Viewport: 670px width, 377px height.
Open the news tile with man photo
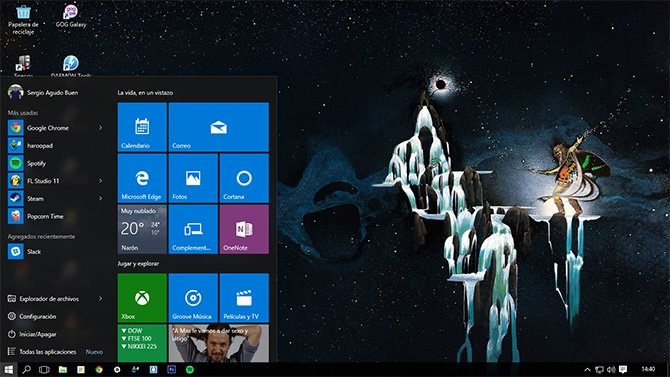click(218, 343)
